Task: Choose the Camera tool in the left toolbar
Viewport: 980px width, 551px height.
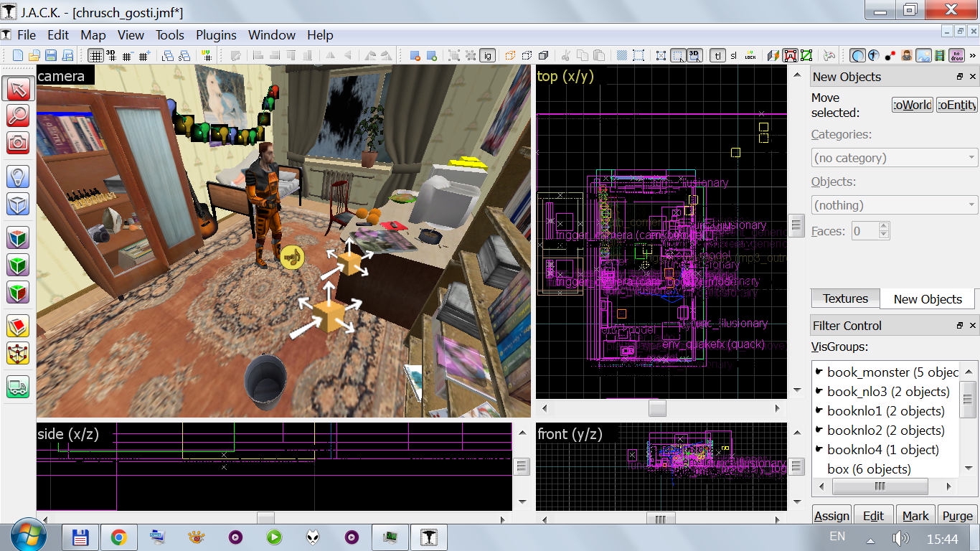Action: [x=18, y=142]
